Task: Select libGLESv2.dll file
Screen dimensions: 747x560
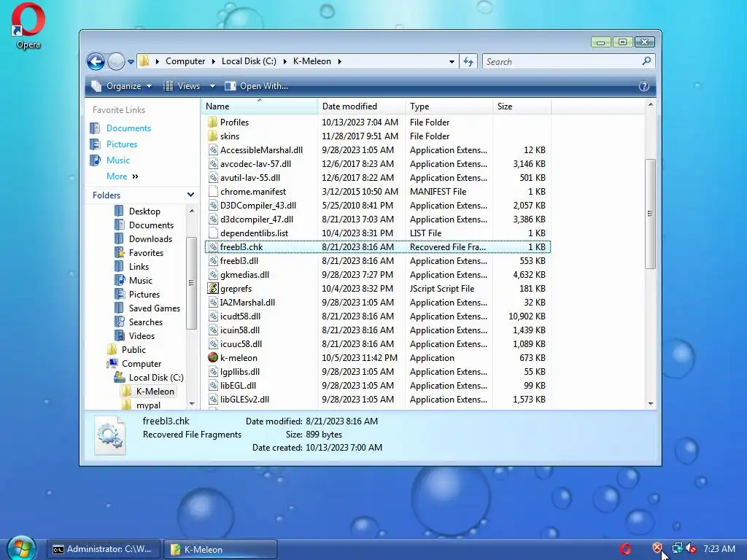Action: point(244,399)
